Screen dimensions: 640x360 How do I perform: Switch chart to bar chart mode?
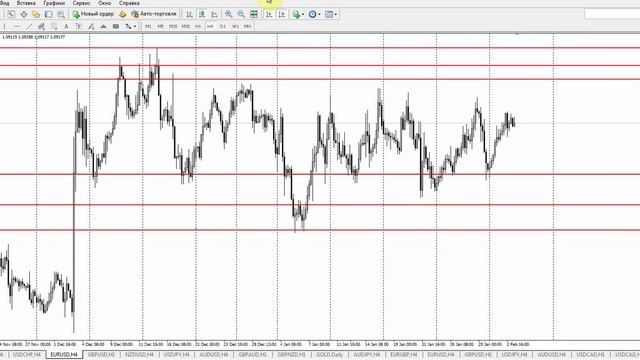click(189, 14)
